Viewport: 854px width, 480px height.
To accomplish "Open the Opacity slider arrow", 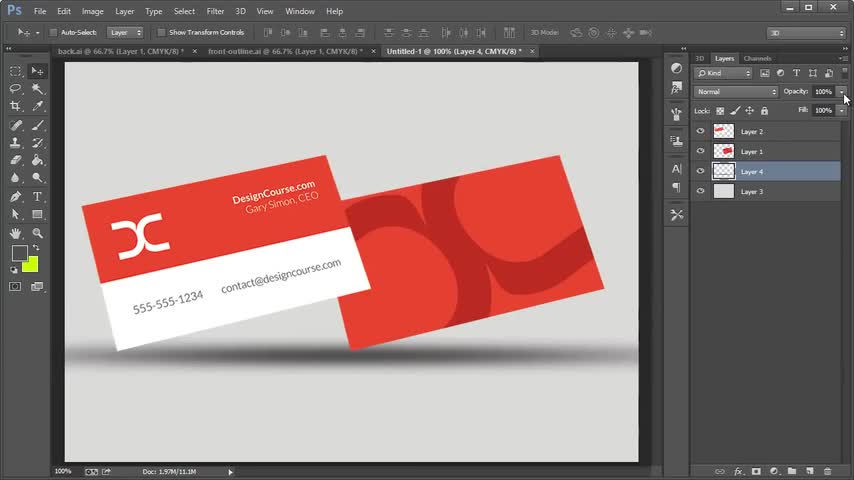I will [x=841, y=92].
